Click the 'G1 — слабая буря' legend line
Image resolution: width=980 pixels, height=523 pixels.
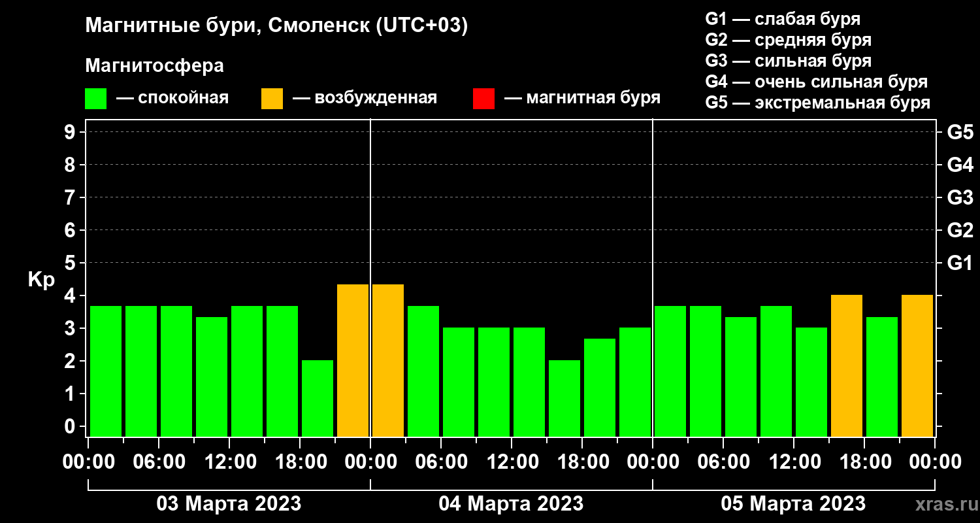click(x=783, y=19)
